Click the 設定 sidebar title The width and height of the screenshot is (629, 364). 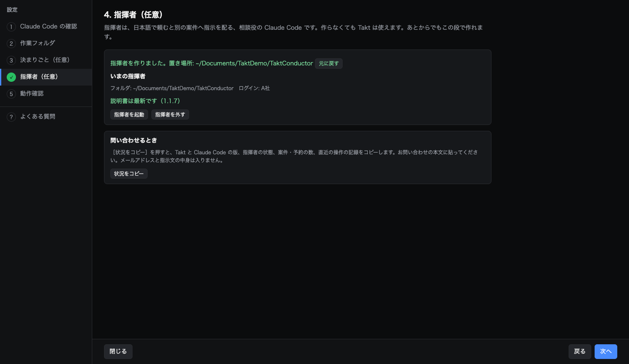coord(12,10)
